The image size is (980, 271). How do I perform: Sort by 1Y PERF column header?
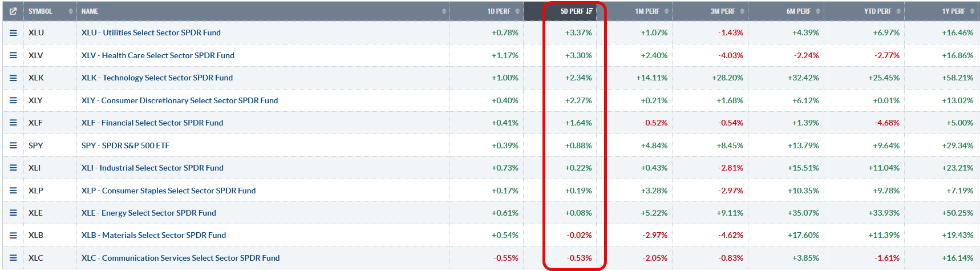click(942, 11)
